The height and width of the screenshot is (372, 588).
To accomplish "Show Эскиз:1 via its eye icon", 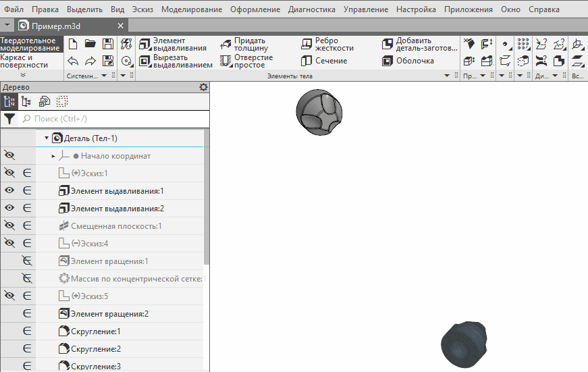I will pos(9,174).
